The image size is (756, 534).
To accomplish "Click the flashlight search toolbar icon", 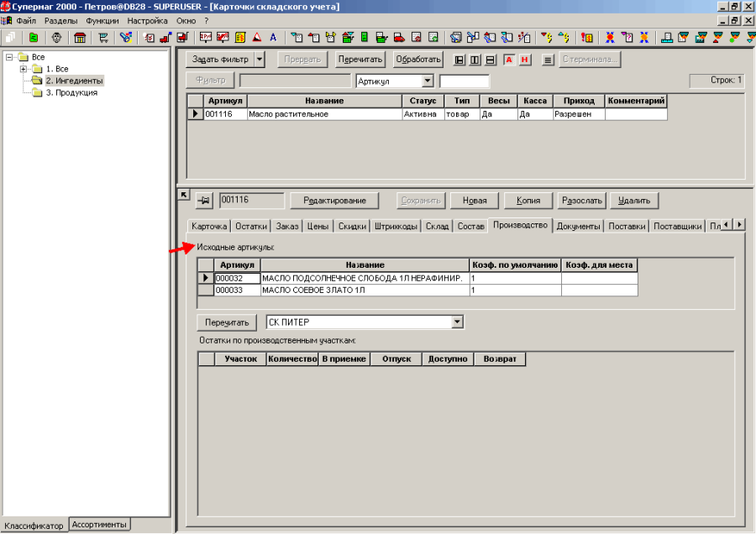I will point(126,38).
